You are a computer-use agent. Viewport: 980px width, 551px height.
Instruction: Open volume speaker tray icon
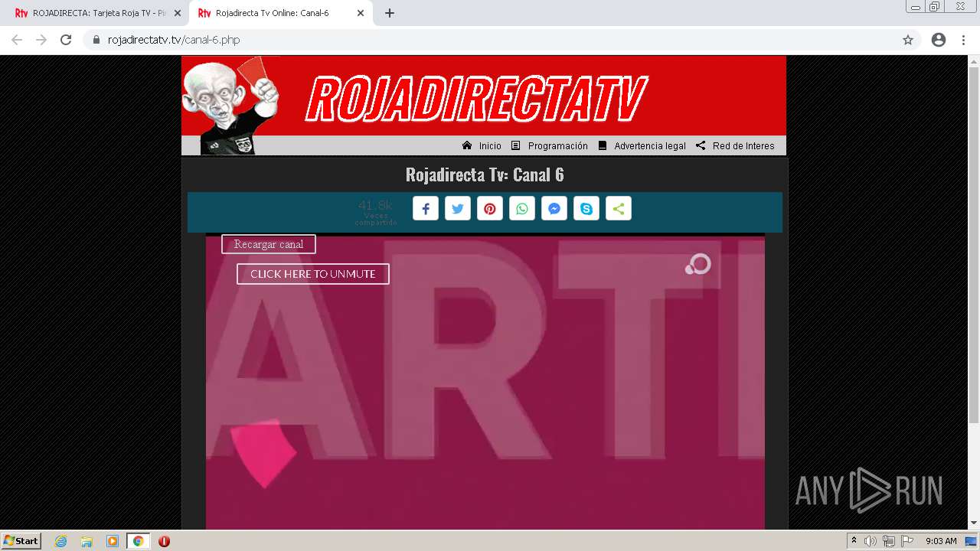tap(871, 541)
